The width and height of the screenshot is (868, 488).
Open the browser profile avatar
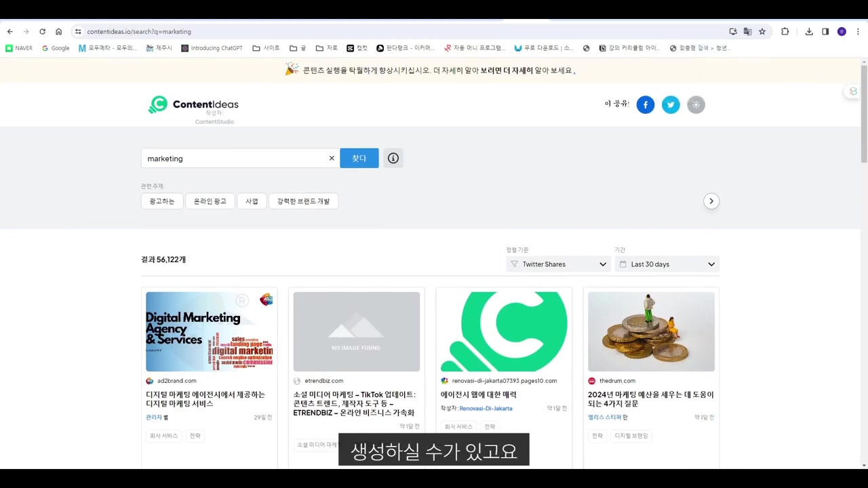pyautogui.click(x=842, y=31)
